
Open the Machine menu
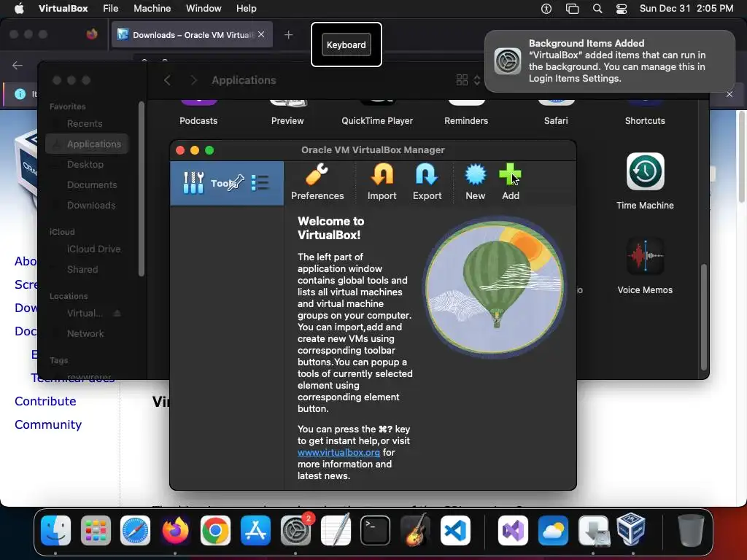[x=152, y=9]
